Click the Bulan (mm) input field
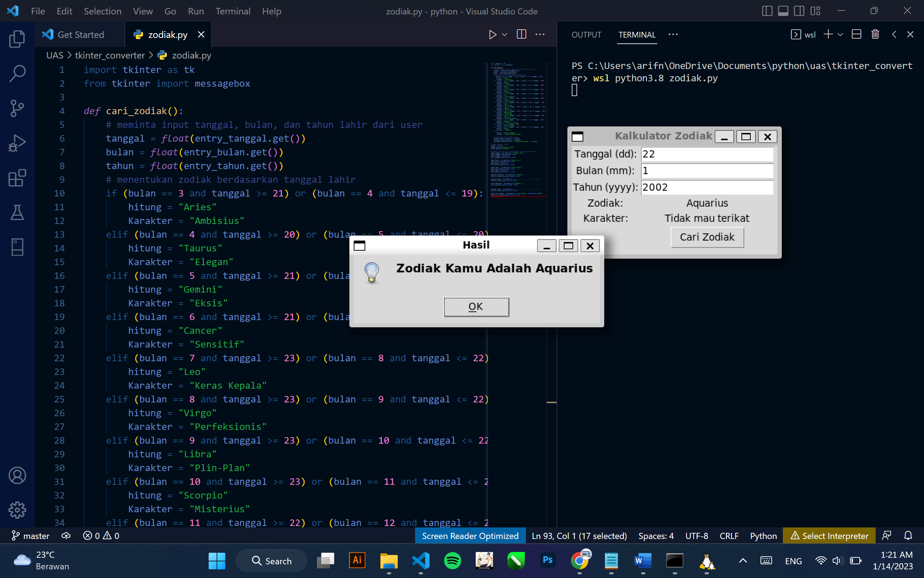 pyautogui.click(x=707, y=171)
